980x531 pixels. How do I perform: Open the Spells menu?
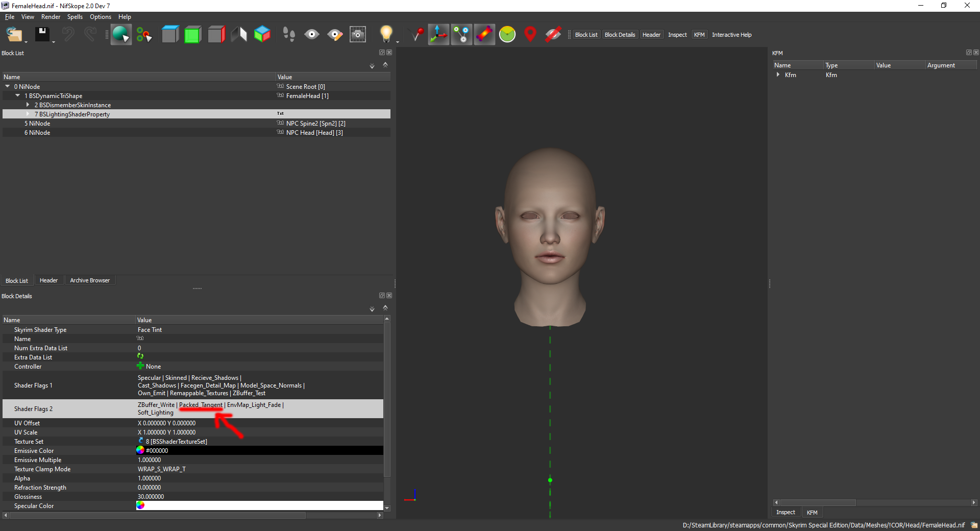pos(75,17)
